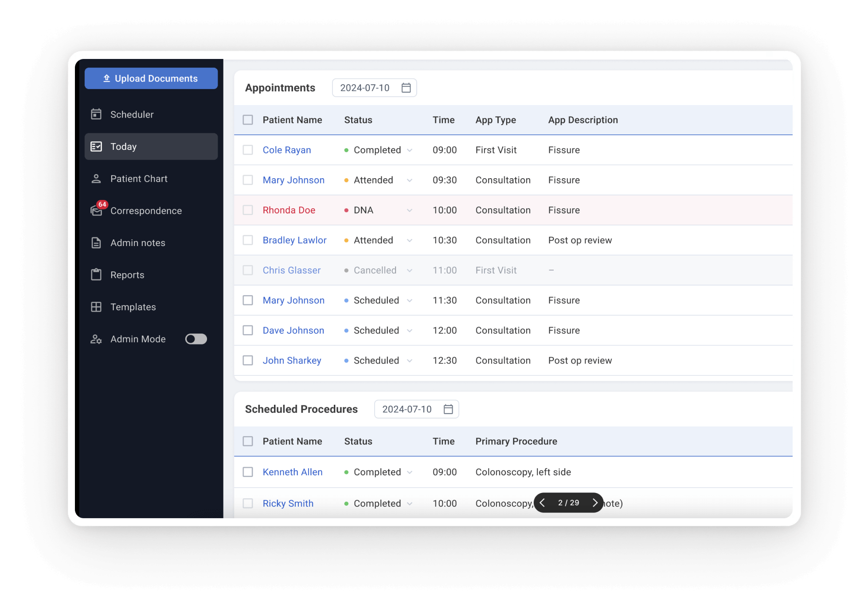Open Correspondence with 64 unread items
The image size is (868, 610).
click(x=146, y=211)
